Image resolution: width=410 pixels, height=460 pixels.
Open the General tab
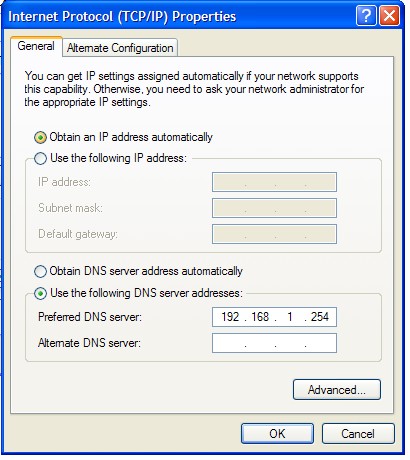pyautogui.click(x=36, y=46)
